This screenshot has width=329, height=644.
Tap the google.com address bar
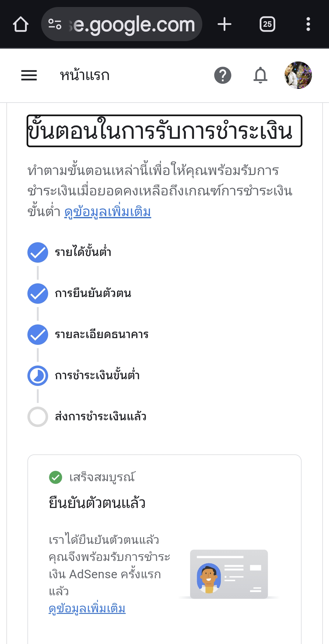[134, 24]
